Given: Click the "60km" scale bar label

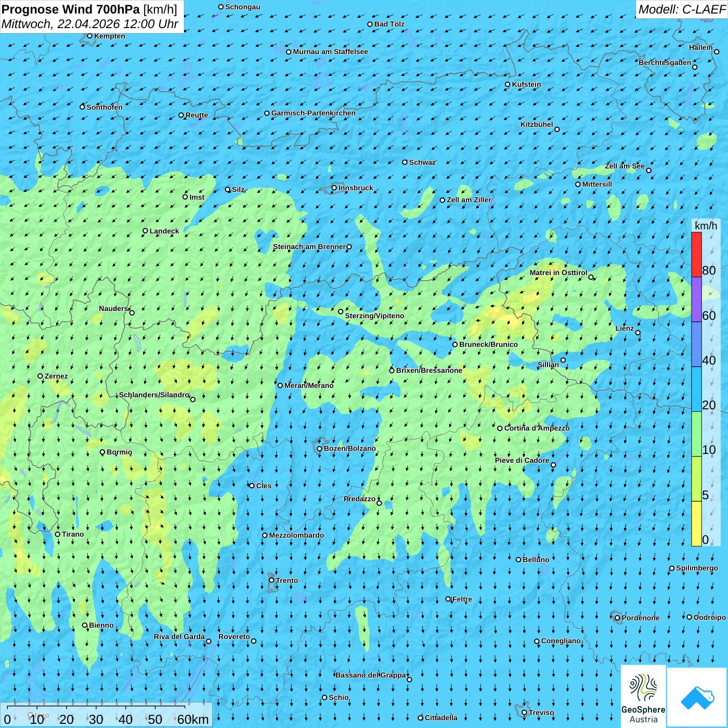Looking at the screenshot, I should pyautogui.click(x=193, y=720).
